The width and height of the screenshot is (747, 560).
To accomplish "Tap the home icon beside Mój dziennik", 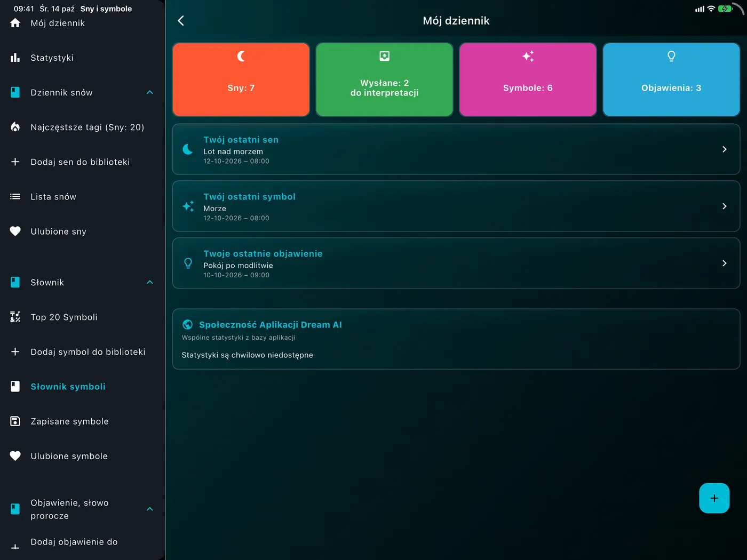I will [x=15, y=23].
